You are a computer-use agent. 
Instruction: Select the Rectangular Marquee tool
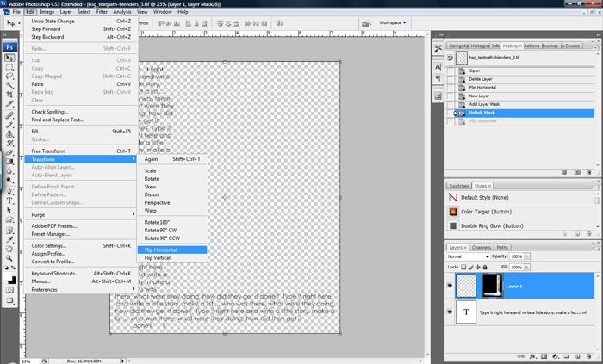click(9, 67)
